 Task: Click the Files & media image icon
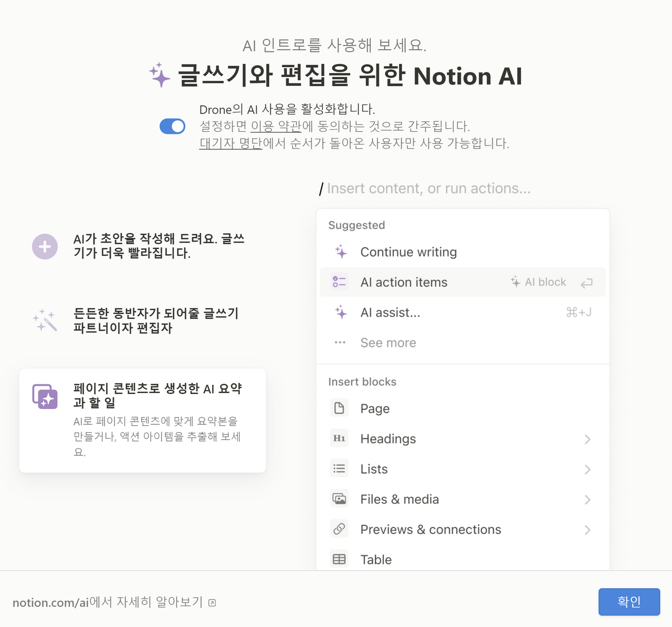(339, 499)
